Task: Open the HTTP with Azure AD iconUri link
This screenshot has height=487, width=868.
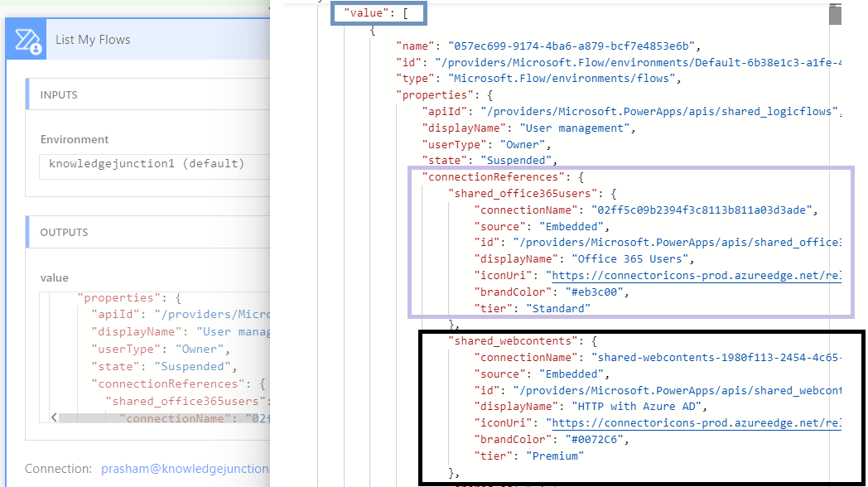Action: tap(696, 422)
